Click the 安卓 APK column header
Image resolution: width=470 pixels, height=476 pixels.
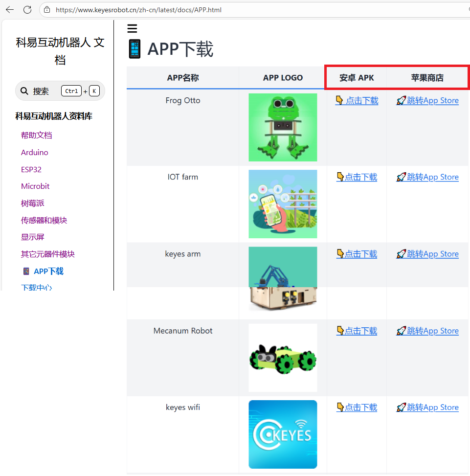tap(357, 78)
